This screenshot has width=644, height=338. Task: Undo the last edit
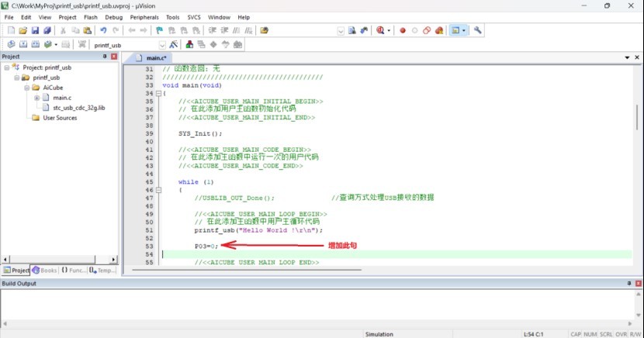(x=103, y=30)
